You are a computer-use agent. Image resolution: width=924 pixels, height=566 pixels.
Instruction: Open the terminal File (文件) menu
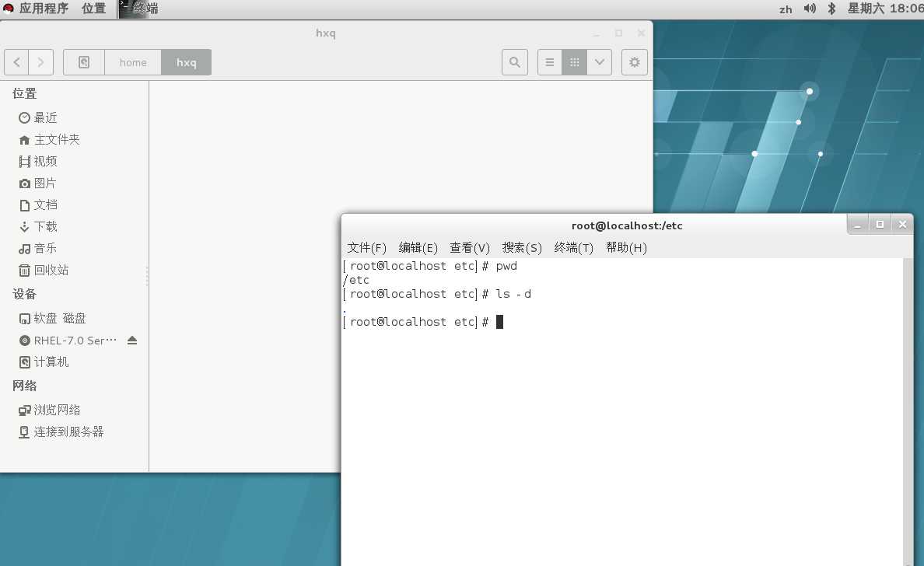coord(366,248)
